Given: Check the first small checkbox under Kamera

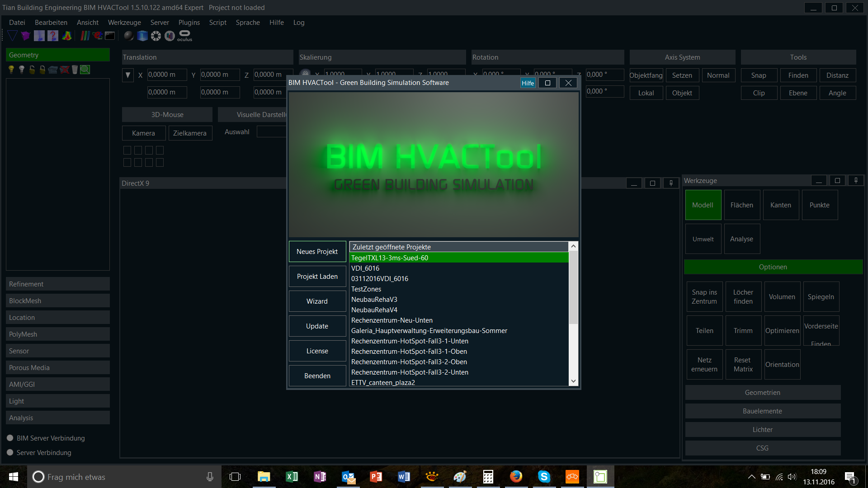Looking at the screenshot, I should click(x=127, y=150).
